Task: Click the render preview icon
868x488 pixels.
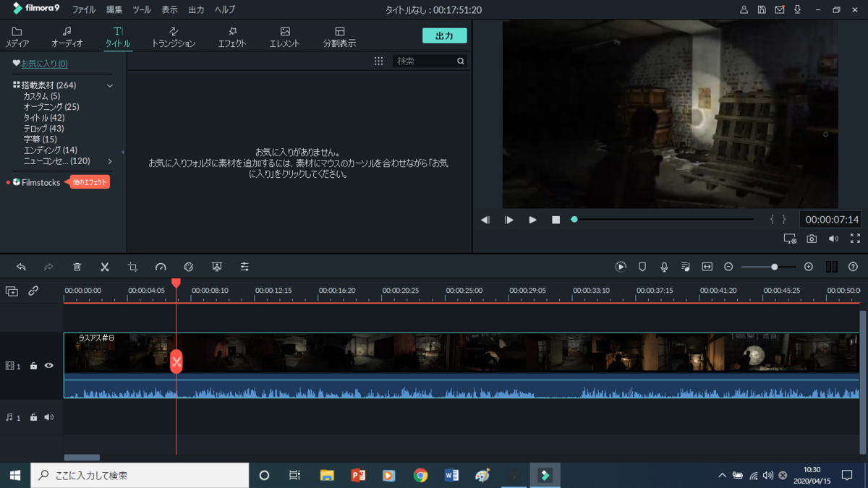Action: pyautogui.click(x=621, y=267)
